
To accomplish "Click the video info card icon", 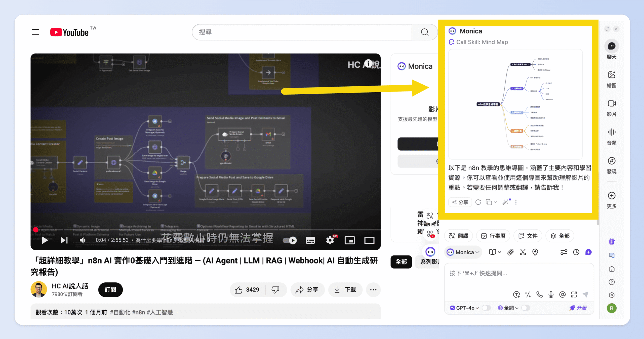I will point(368,63).
